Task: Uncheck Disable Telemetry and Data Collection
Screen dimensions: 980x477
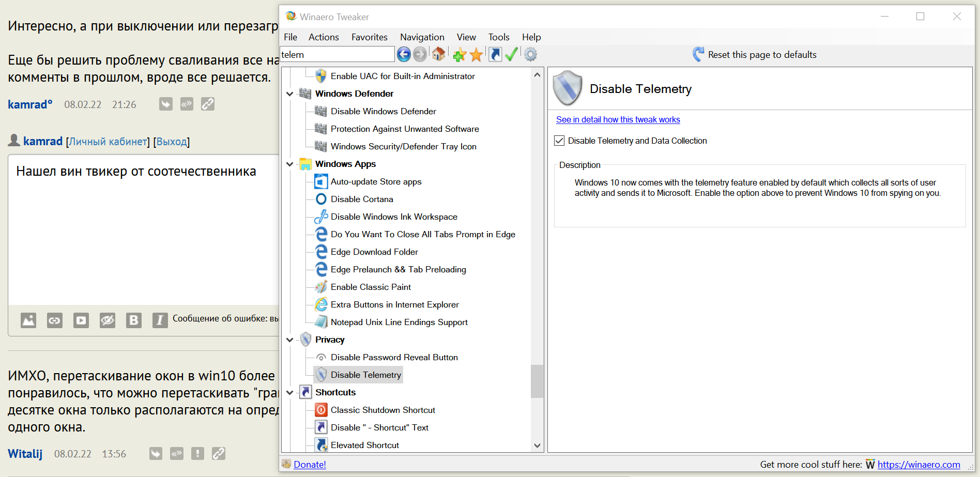Action: 559,141
